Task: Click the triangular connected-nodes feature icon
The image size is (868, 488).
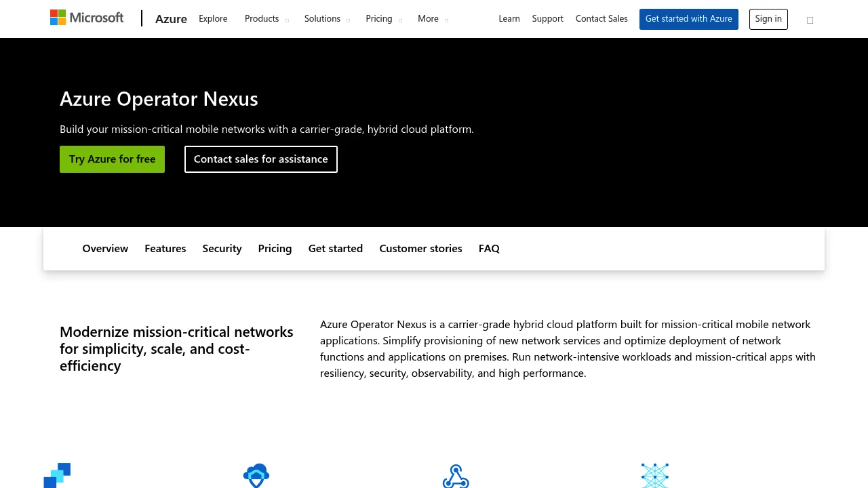Action: (x=456, y=476)
